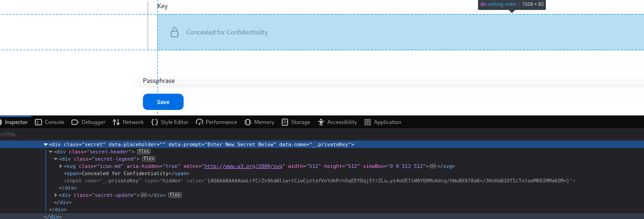Screen dimensions: 644x219
Task: Click the Style Editor braces icon
Action: coord(155,122)
